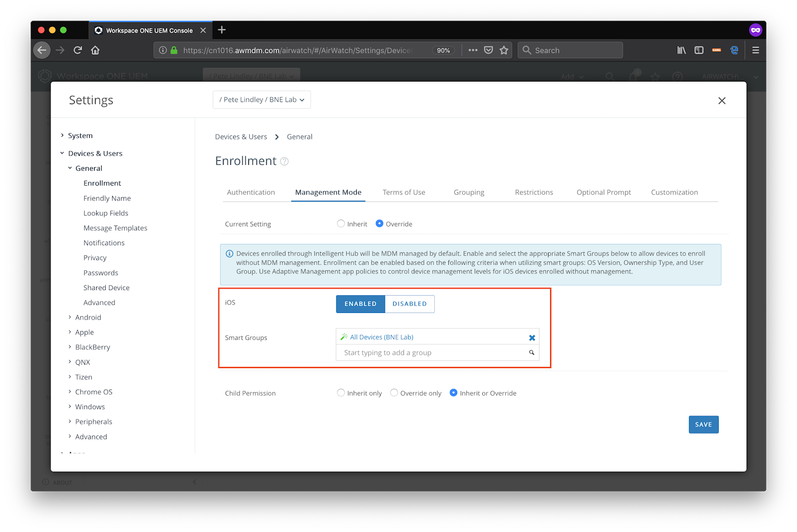Image resolution: width=797 pixels, height=532 pixels.
Task: Toggle the browser sidebar icon
Action: pyautogui.click(x=699, y=50)
